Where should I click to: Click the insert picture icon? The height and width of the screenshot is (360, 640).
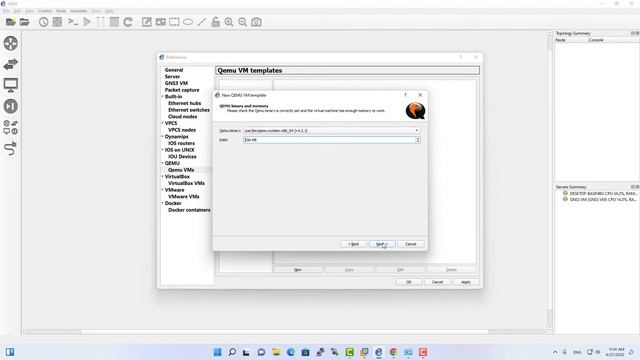160,22
